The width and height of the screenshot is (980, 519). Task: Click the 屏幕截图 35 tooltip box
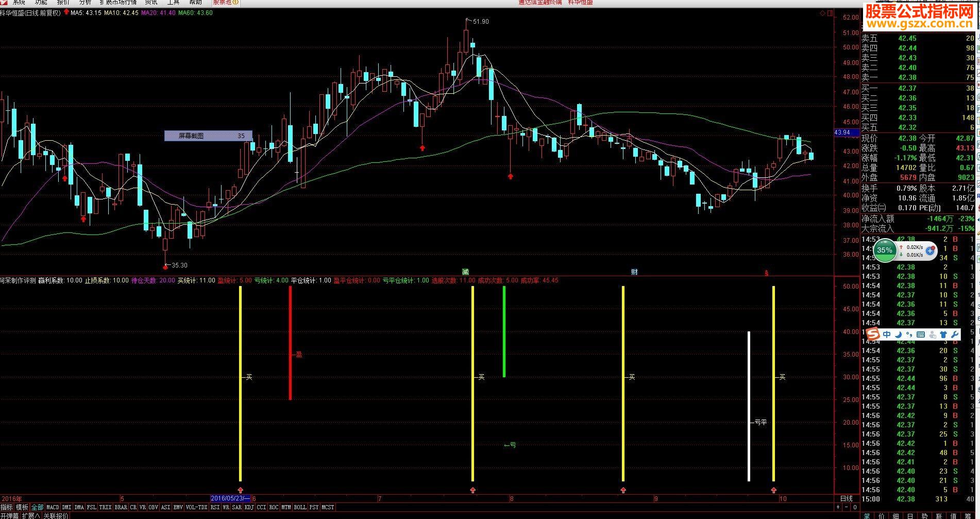[x=208, y=136]
